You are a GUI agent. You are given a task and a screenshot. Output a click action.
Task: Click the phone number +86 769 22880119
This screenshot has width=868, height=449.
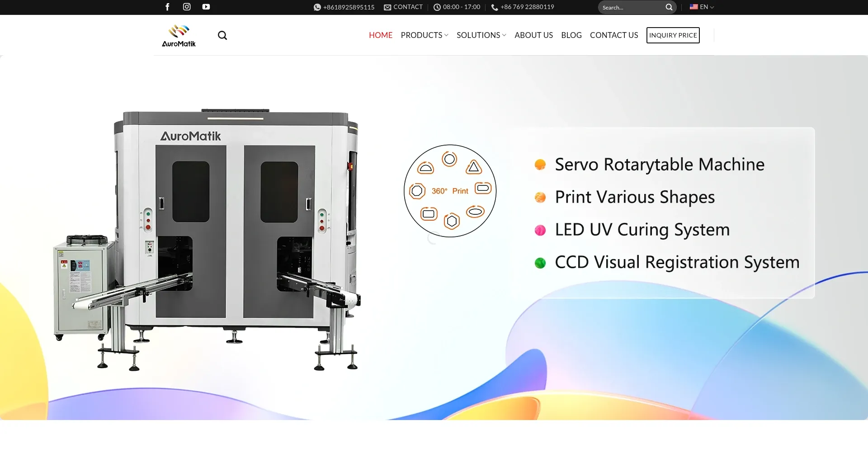coord(527,7)
